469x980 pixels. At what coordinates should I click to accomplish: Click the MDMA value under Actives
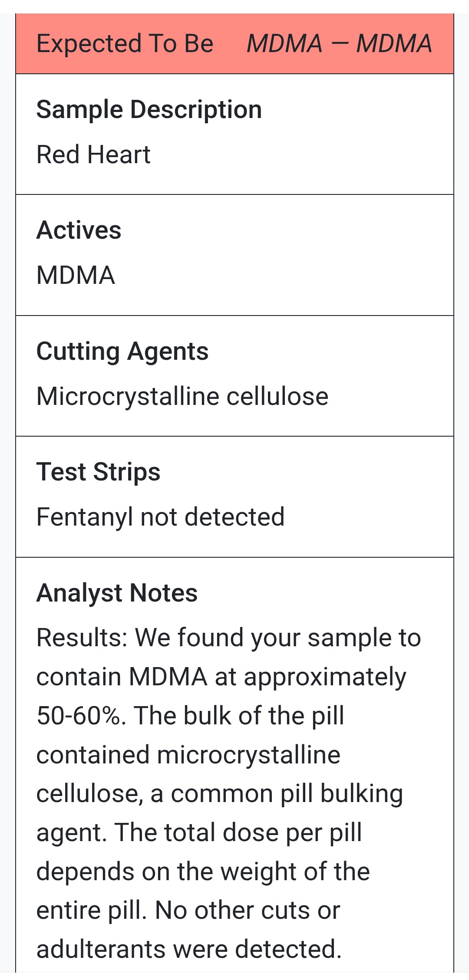point(76,275)
